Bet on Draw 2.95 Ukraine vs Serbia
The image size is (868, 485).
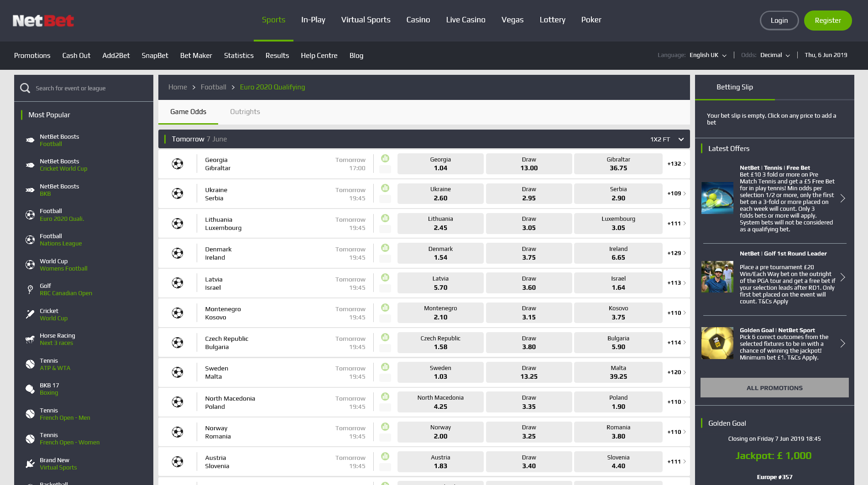pos(529,193)
